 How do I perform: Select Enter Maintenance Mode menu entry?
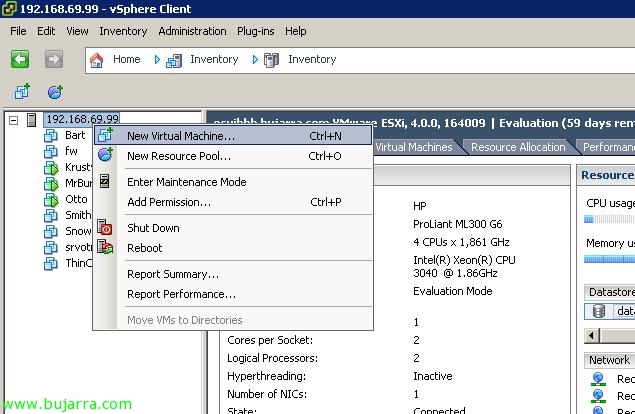point(233,182)
